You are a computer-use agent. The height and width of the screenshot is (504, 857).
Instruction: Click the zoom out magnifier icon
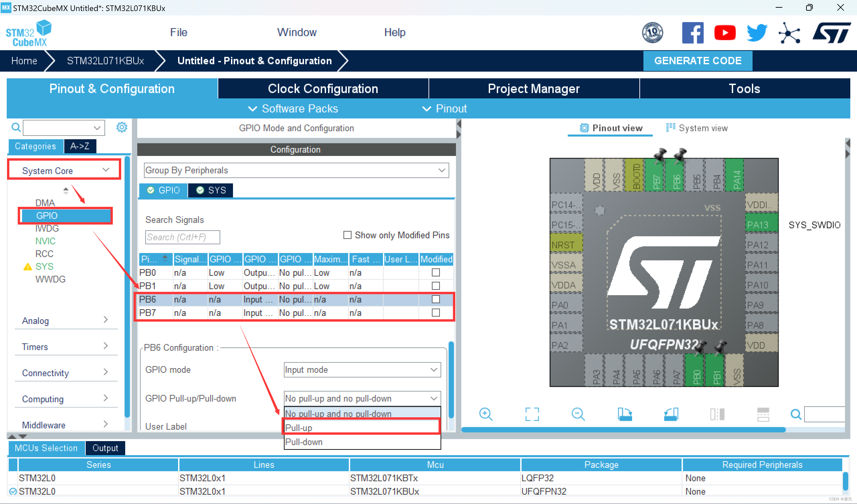click(578, 414)
